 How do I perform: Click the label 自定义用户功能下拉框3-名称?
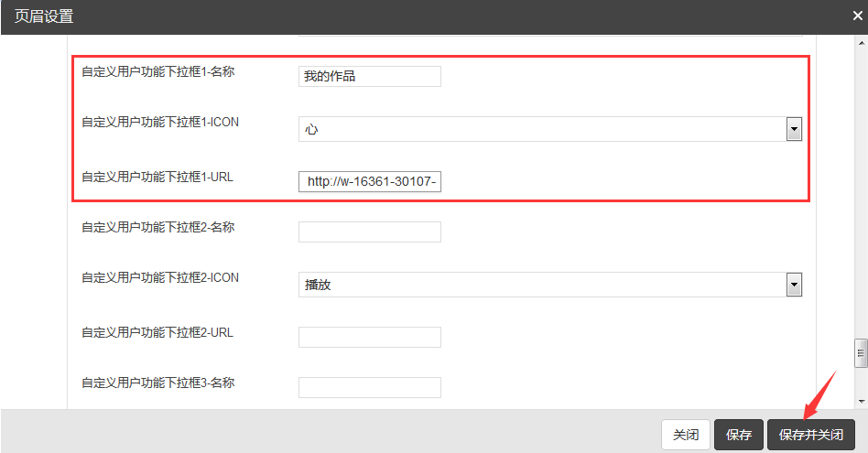tap(158, 383)
